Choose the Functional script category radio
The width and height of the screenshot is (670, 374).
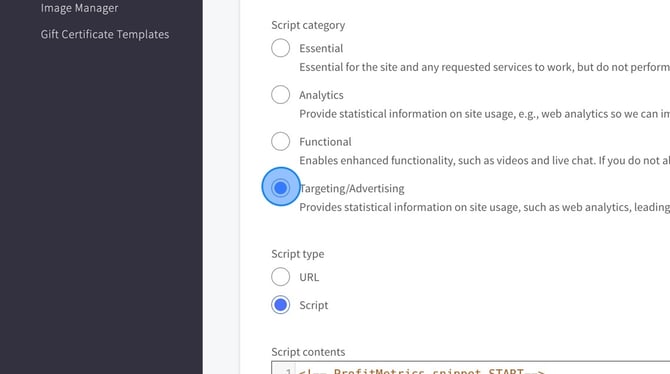pos(280,141)
